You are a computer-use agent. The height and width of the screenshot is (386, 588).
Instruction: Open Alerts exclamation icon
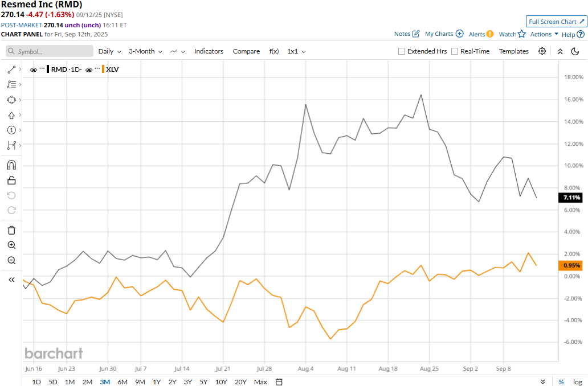click(x=490, y=34)
